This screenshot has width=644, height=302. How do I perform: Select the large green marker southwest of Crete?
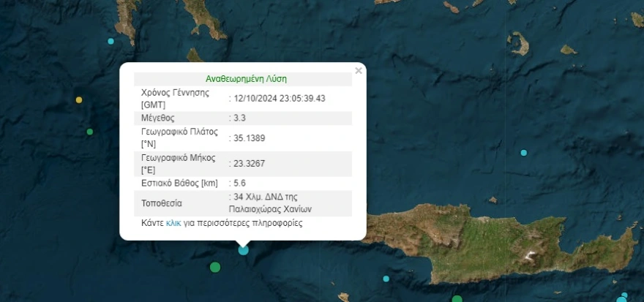click(214, 267)
